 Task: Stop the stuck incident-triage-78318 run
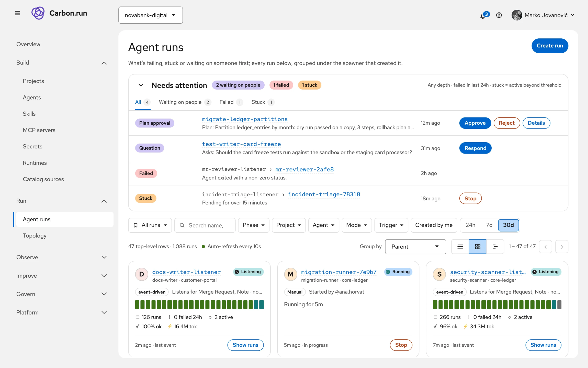pos(470,198)
